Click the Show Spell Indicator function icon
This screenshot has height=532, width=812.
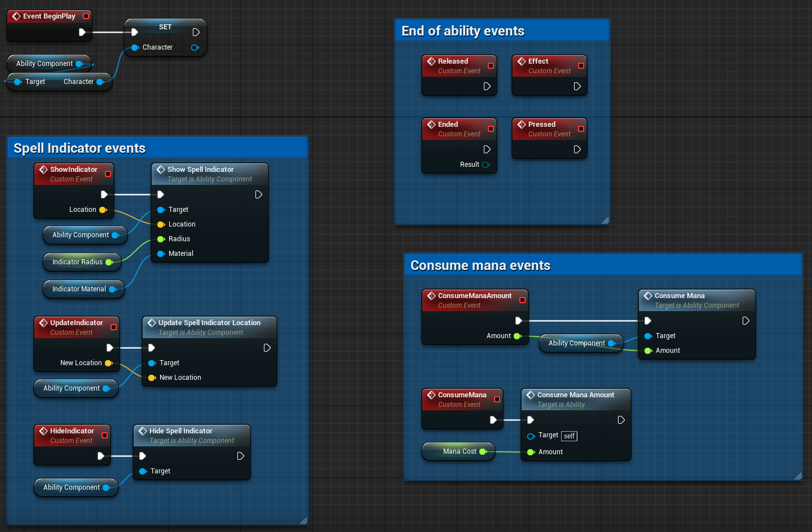pos(161,170)
